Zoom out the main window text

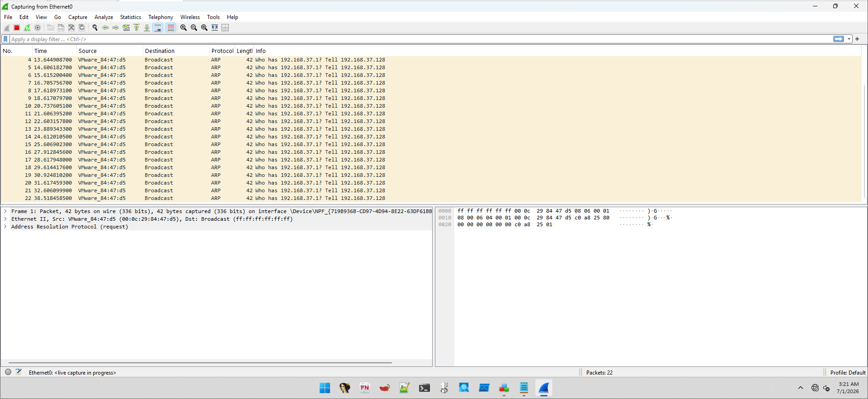(x=194, y=28)
